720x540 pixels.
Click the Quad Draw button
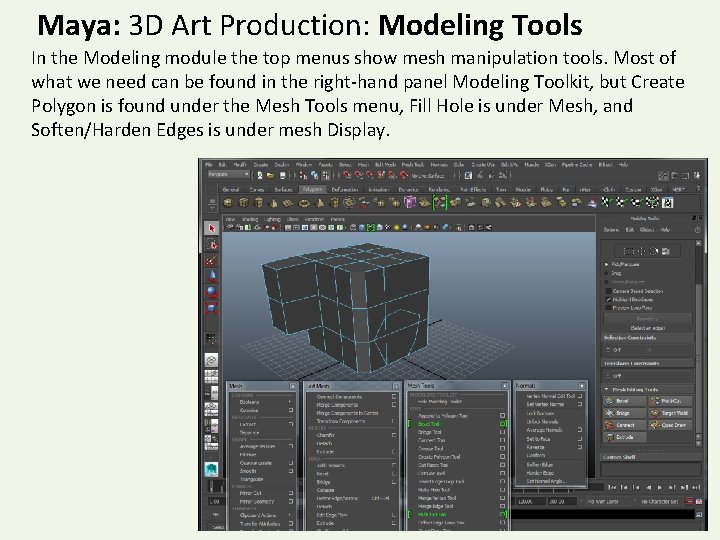point(670,425)
